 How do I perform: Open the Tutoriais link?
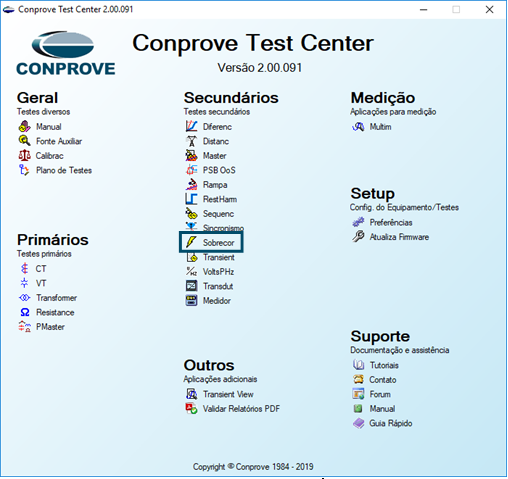[384, 365]
